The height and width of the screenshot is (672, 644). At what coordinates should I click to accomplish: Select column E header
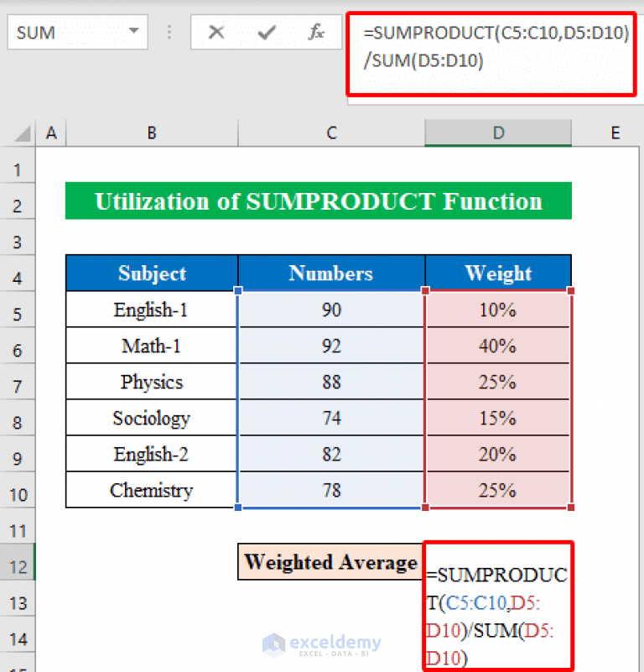click(615, 133)
